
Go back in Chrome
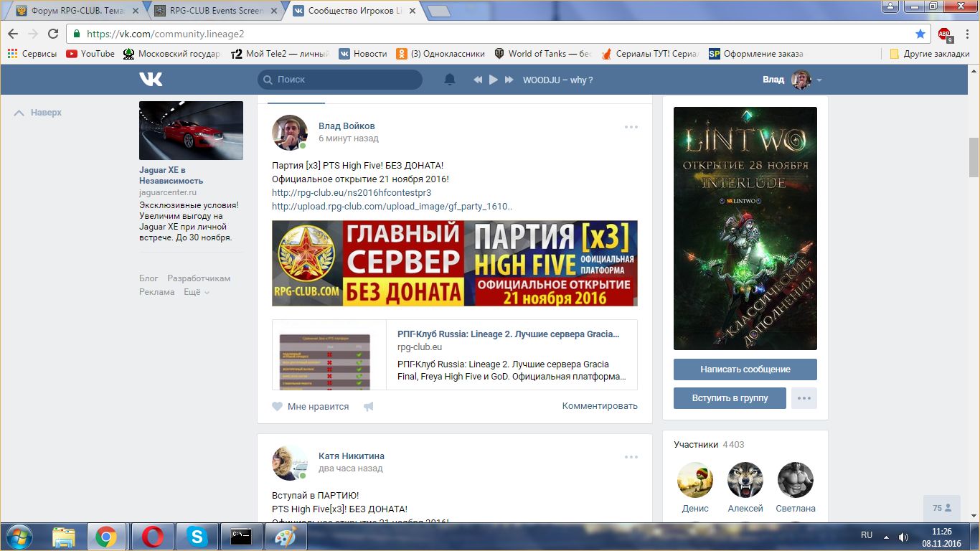[x=13, y=34]
